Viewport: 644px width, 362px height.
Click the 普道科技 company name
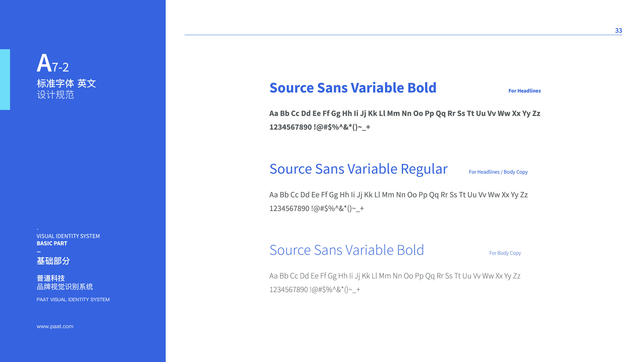tap(50, 278)
